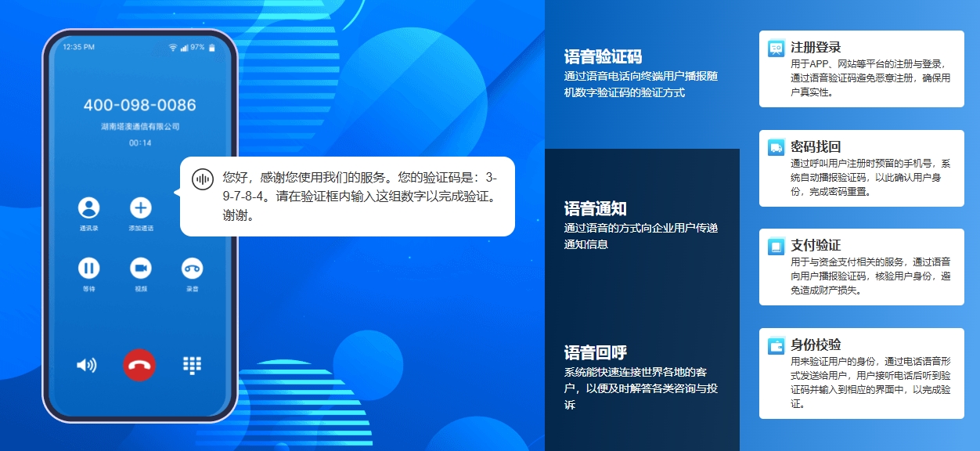
Task: Click the 97% battery percentage text
Action: pos(197,48)
